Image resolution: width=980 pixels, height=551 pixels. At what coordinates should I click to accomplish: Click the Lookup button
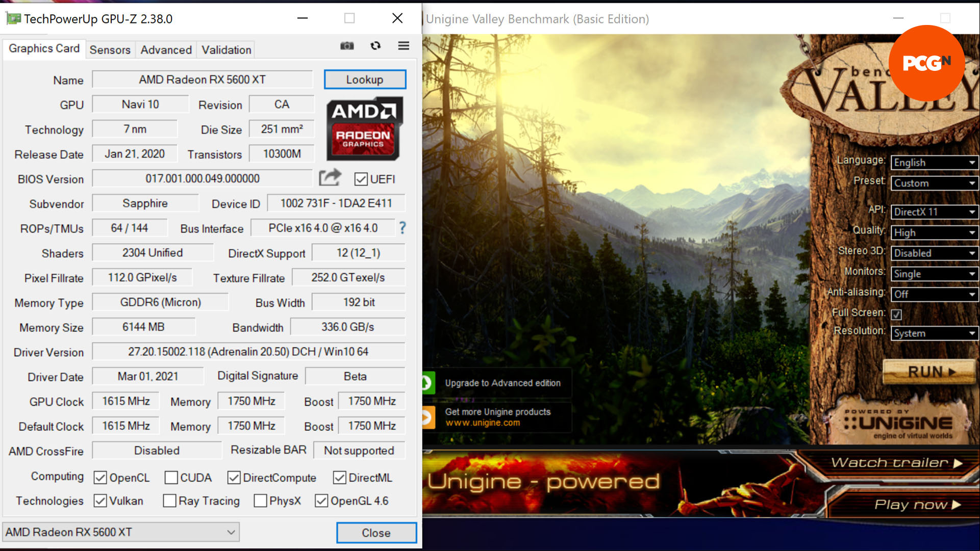[365, 80]
